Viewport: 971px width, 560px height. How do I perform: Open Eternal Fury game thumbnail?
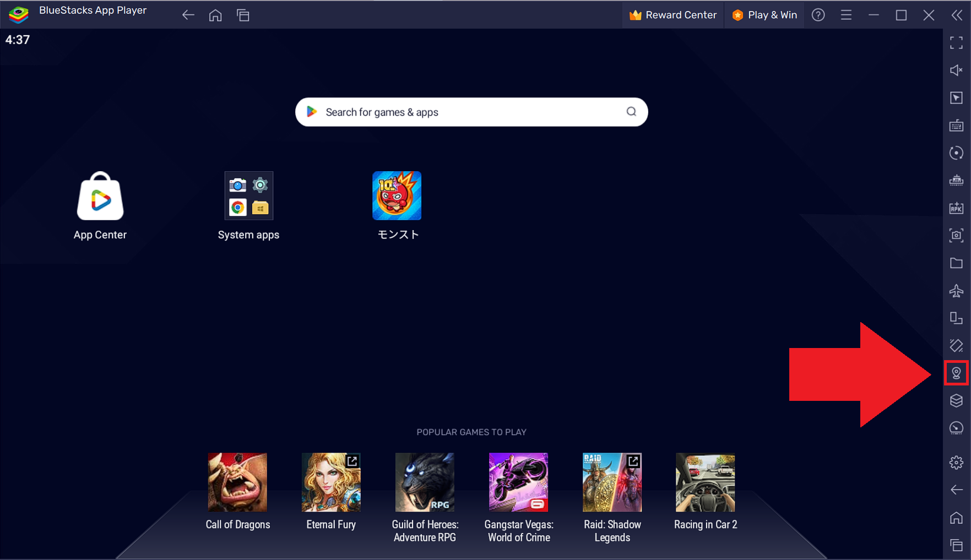[x=331, y=482]
